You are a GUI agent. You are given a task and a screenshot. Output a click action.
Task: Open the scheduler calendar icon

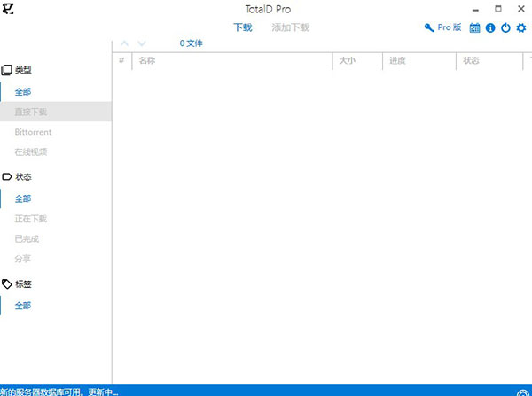tap(474, 27)
